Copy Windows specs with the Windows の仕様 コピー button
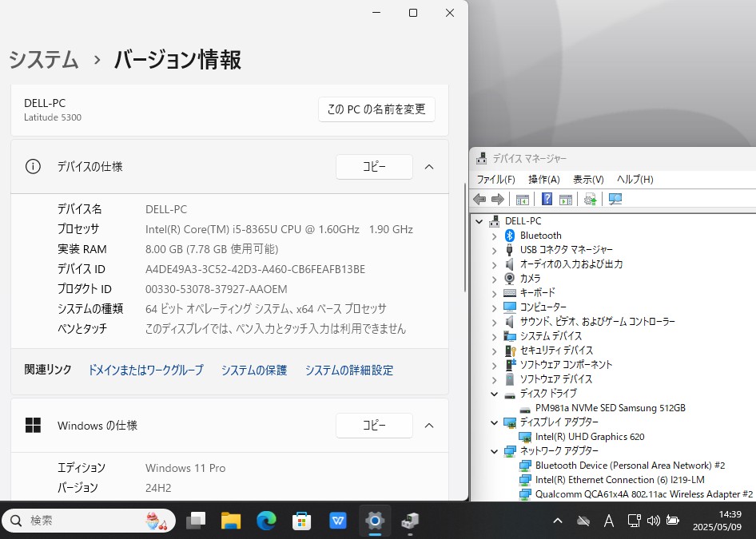Viewport: 756px width, 539px height. [374, 426]
